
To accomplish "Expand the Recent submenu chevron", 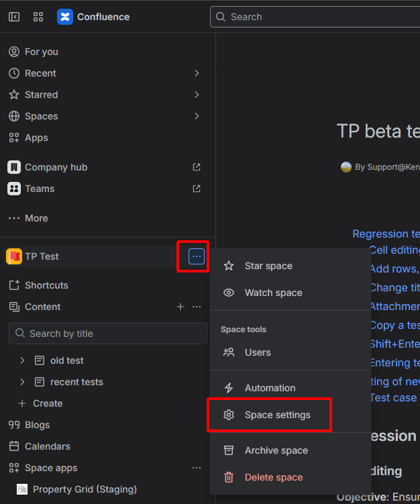I will 197,73.
